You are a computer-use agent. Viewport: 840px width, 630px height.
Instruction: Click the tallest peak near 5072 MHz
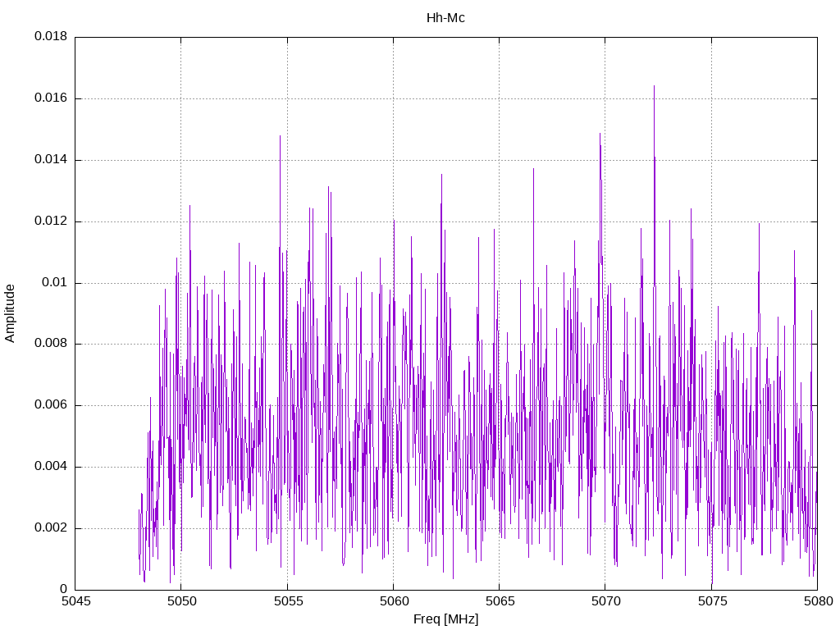click(x=654, y=87)
